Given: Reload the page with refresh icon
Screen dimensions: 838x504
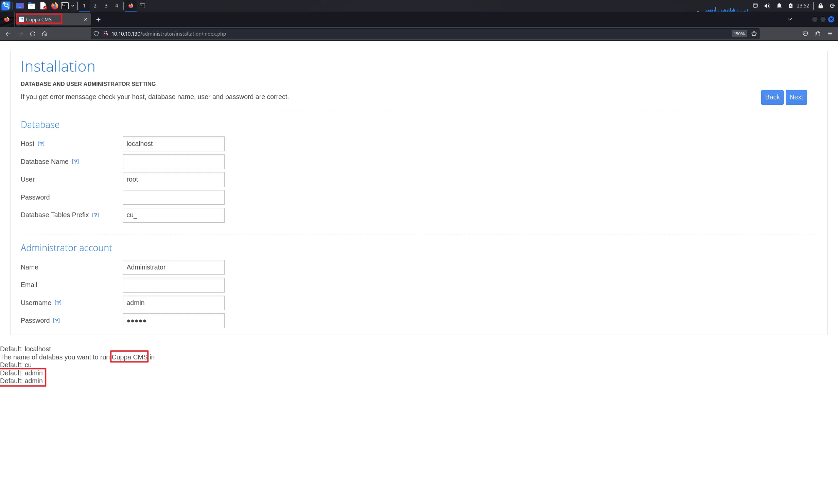Looking at the screenshot, I should (x=33, y=34).
